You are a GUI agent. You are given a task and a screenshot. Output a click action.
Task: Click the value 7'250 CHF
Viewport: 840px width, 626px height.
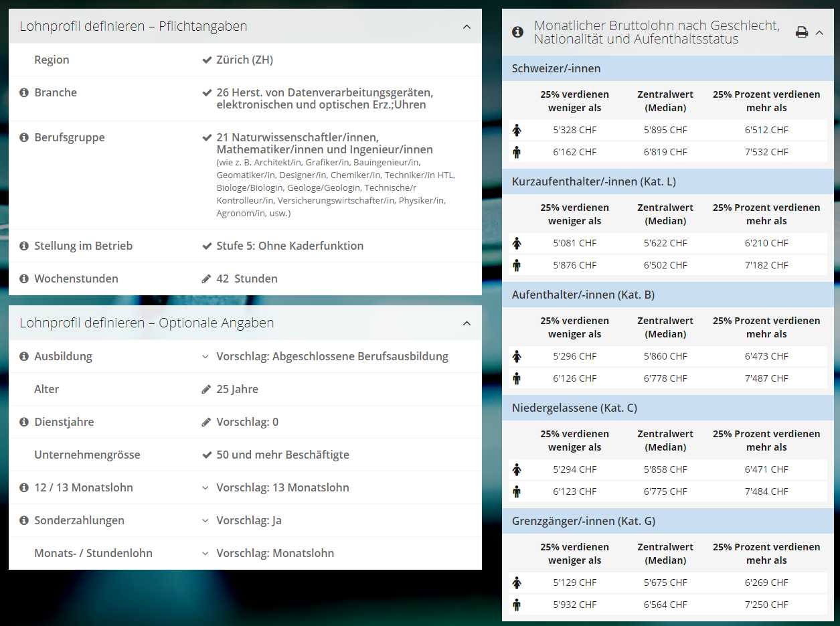(766, 605)
